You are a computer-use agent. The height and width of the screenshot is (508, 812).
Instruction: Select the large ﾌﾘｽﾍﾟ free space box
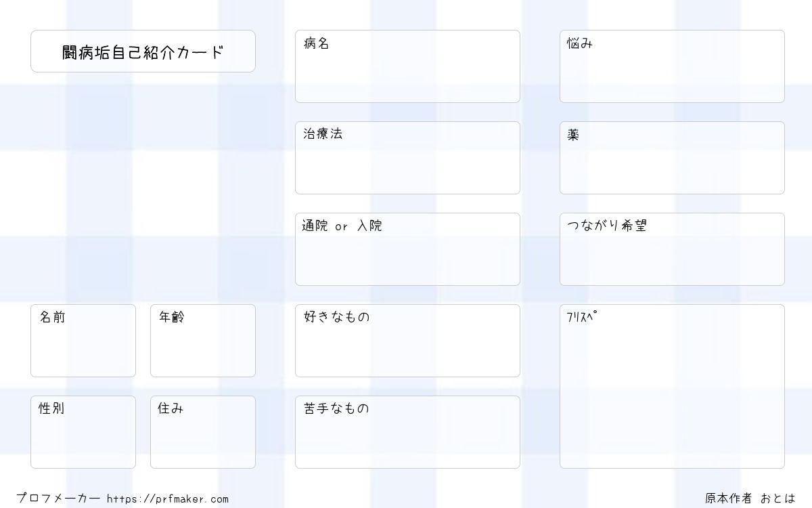(x=672, y=386)
